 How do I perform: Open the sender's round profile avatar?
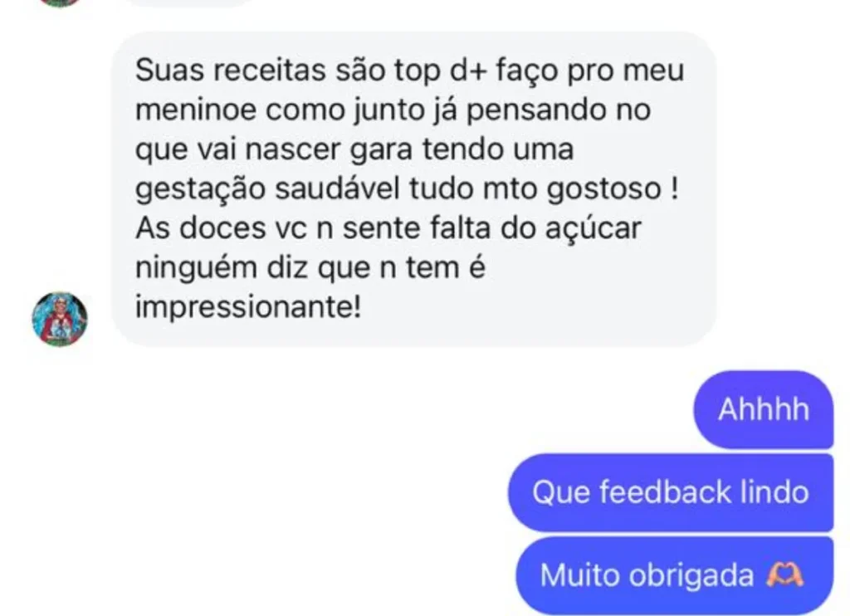(x=60, y=319)
